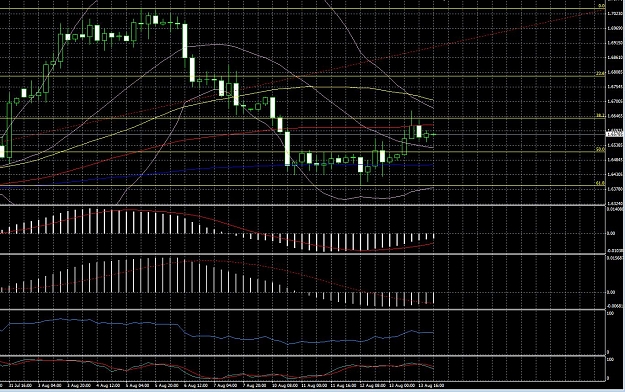Viewport: 625px width, 392px height.
Task: Click the '31 Jul 16:00' time axis label
Action: [20, 386]
